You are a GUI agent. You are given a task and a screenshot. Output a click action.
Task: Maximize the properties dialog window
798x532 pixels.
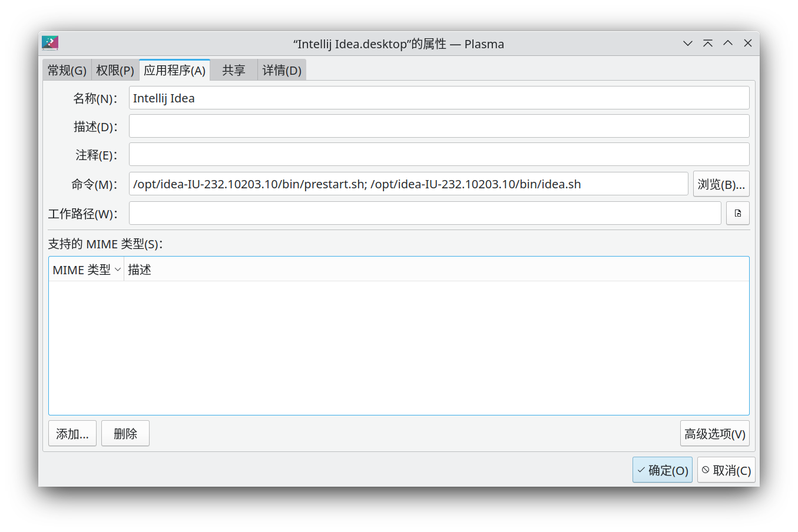(728, 44)
